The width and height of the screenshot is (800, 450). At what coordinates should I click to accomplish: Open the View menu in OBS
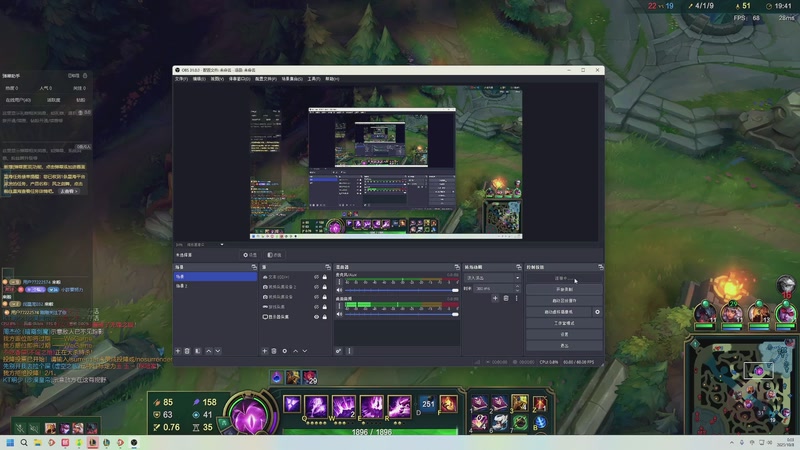217,79
